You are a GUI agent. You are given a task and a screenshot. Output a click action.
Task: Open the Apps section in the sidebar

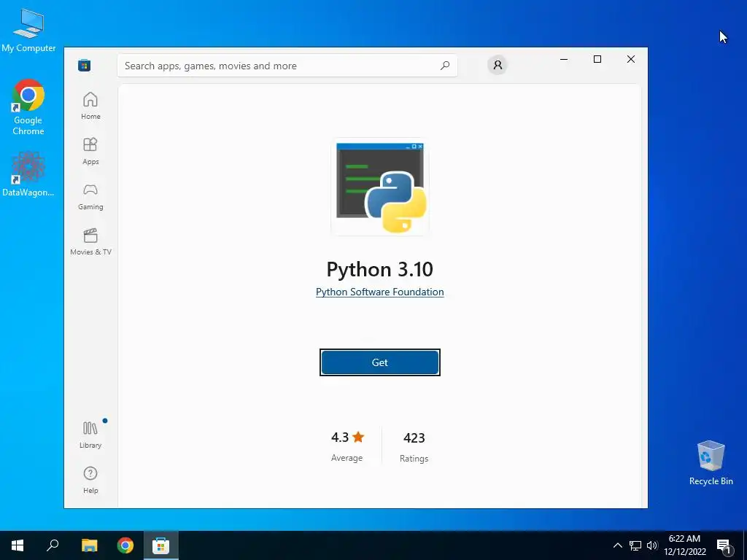[x=90, y=151]
